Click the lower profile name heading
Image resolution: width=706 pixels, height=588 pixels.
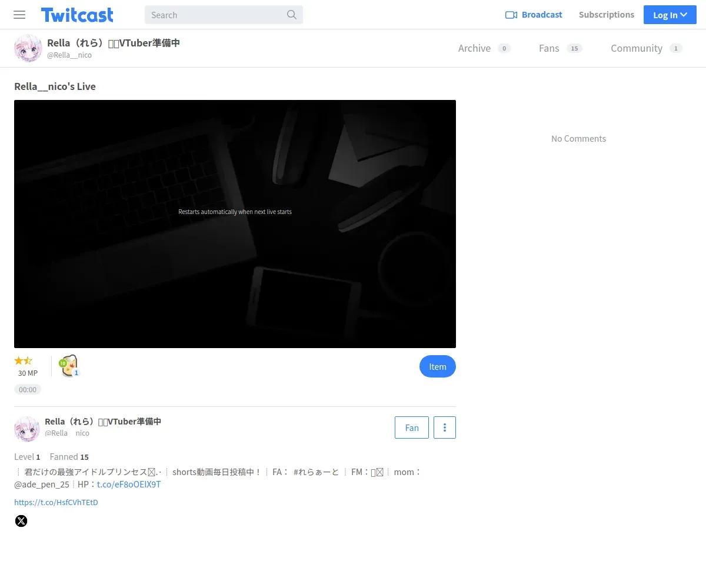103,422
